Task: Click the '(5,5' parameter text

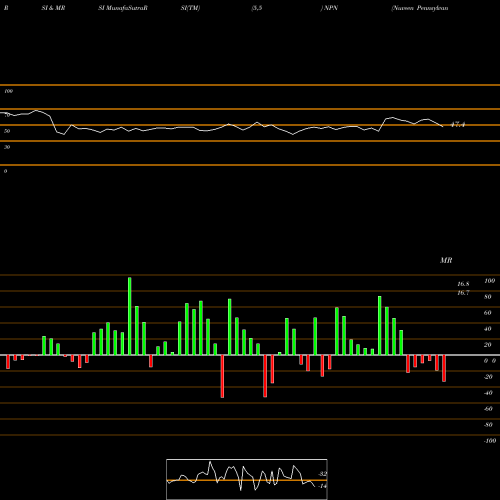Action: click(257, 8)
